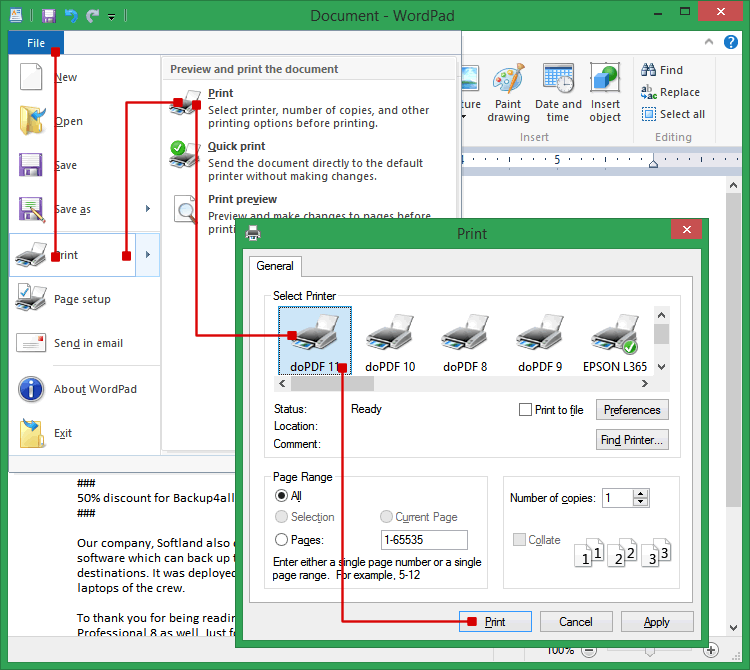Click the Insert object icon
Screen dimensions: 750x670
605,78
